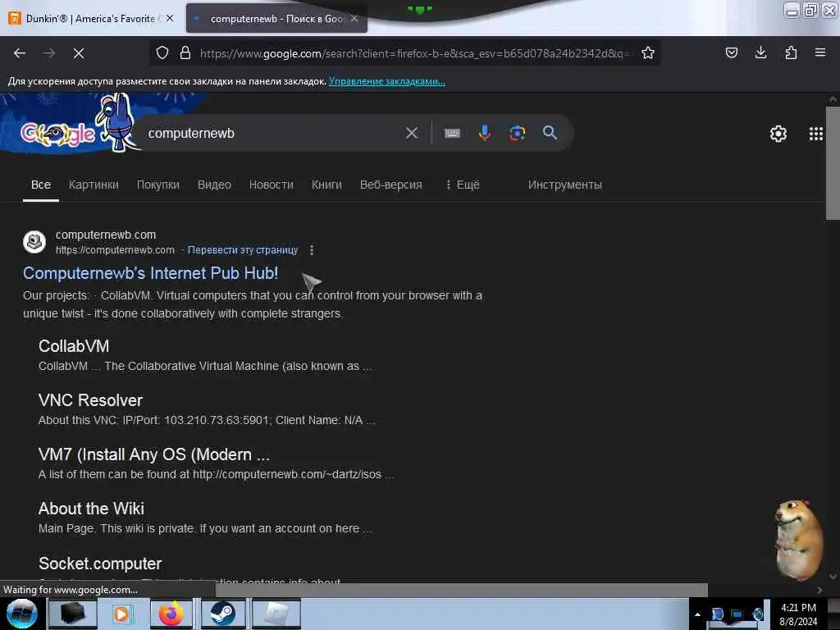Clear the Google search box
840x630 pixels.
tap(412, 133)
